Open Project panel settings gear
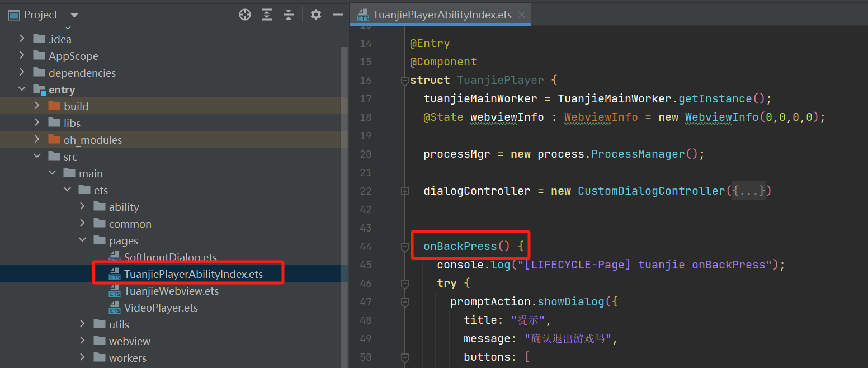Screen dimensions: 868x368 point(316,15)
